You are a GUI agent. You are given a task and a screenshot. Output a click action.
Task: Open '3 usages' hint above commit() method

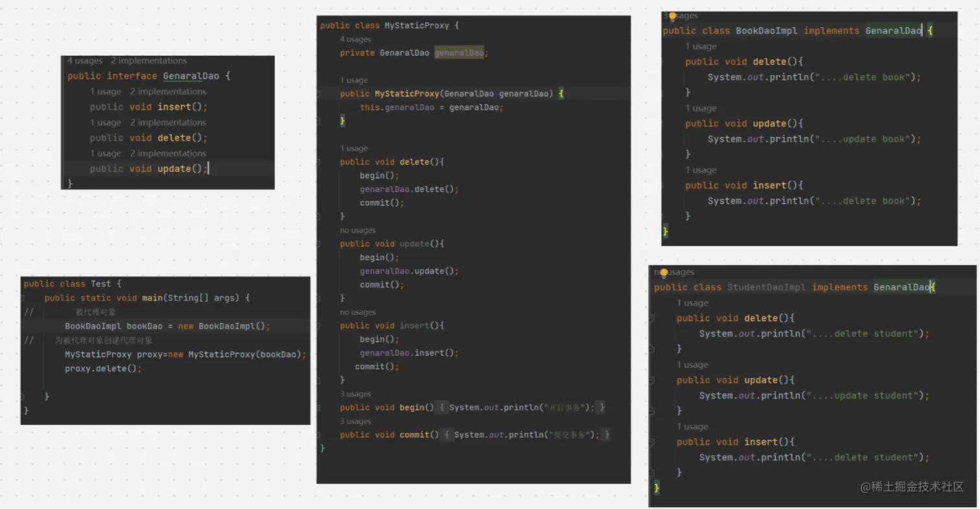click(356, 421)
